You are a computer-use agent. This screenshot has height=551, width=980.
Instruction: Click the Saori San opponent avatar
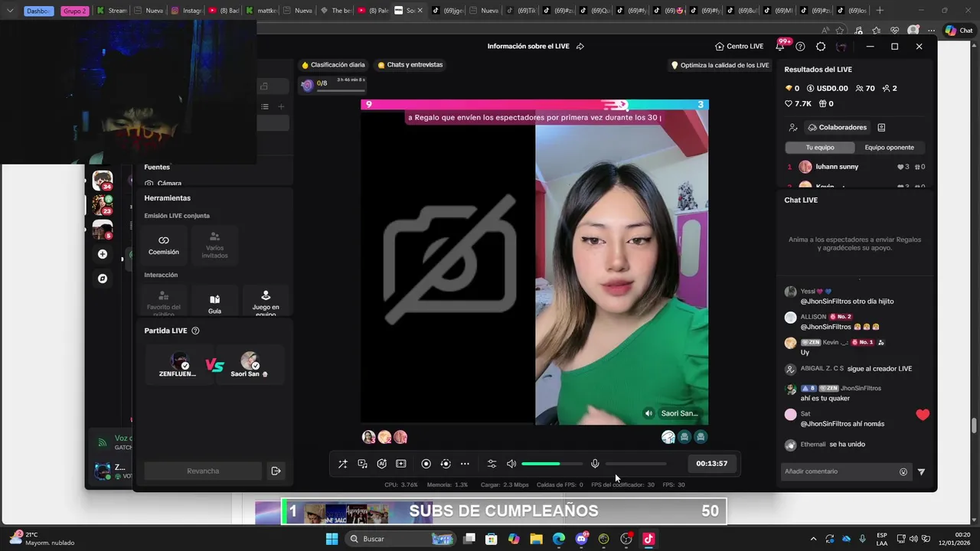tap(250, 360)
